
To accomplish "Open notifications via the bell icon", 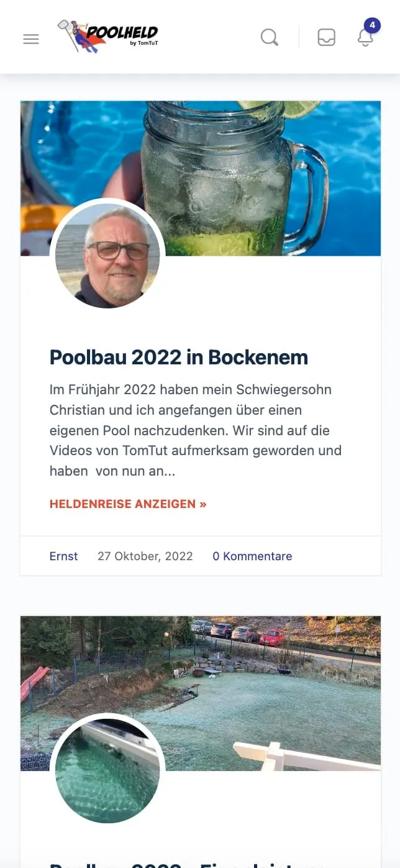I will coord(365,39).
